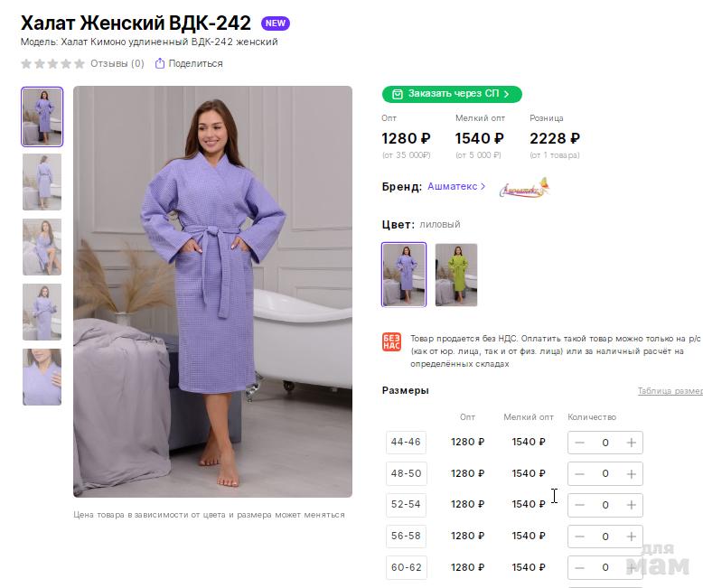Click the share icon next to Поделиться
703x588 pixels.
[160, 63]
